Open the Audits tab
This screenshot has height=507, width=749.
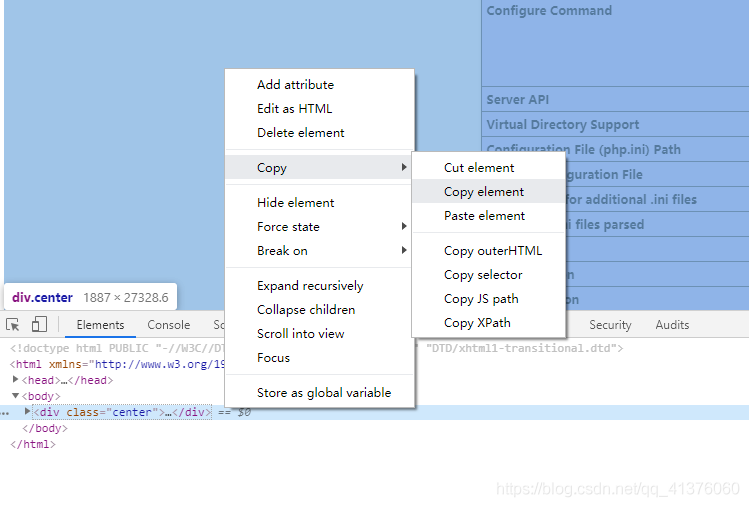point(672,325)
